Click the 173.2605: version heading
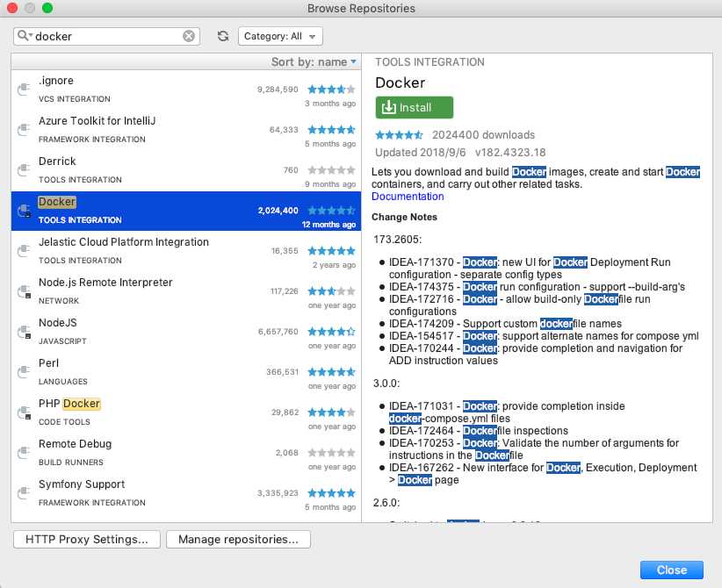The image size is (722, 588). click(x=397, y=240)
